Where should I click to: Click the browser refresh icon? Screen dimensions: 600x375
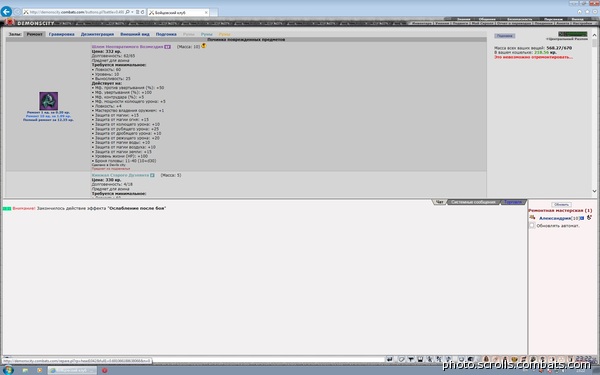[x=142, y=12]
